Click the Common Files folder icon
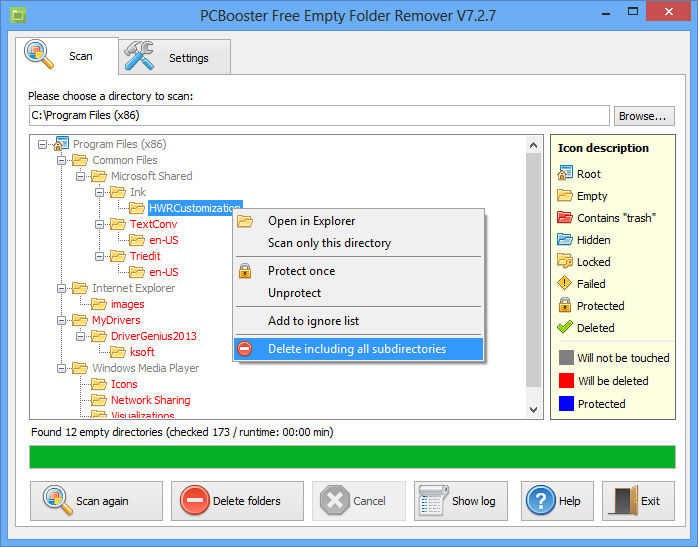The height and width of the screenshot is (547, 698). (80, 160)
